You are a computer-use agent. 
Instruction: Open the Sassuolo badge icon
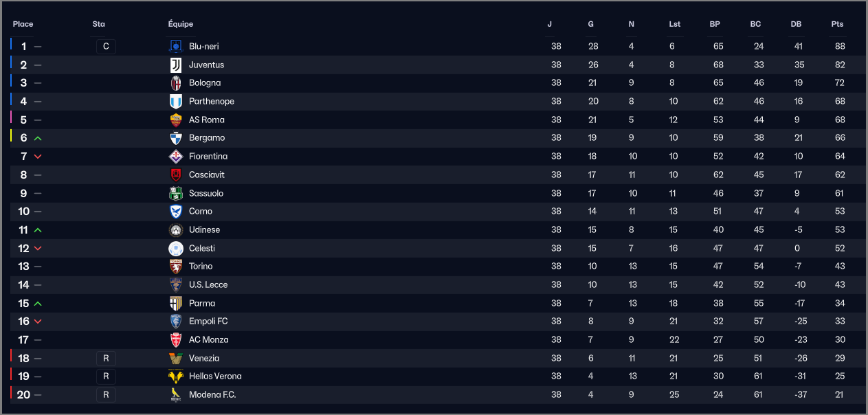click(176, 193)
